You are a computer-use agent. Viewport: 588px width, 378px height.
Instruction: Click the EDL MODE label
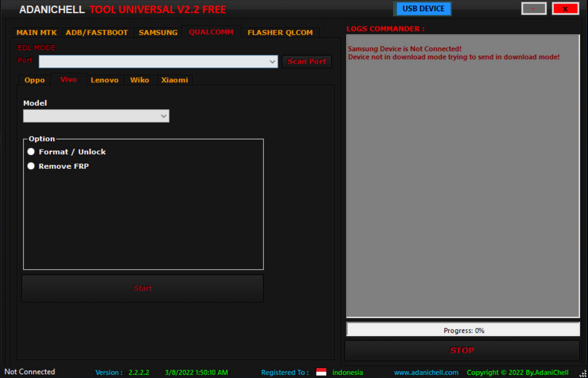pos(36,48)
